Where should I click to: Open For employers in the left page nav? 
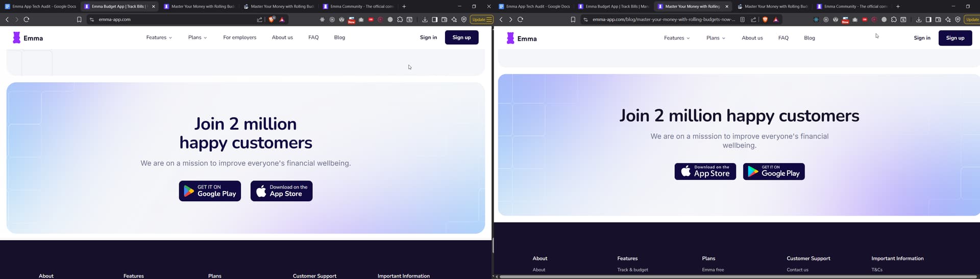pos(239,37)
